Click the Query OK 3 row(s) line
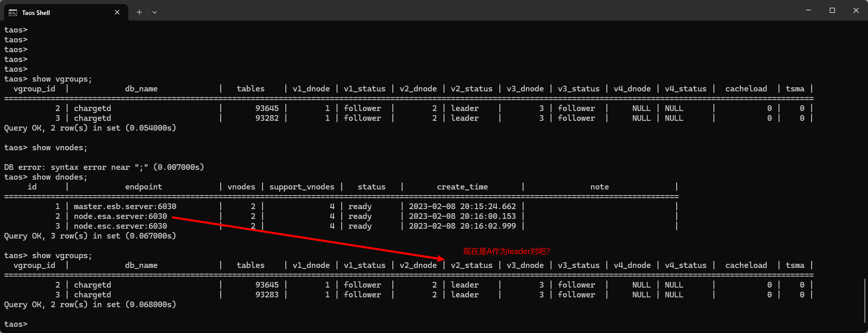Screen dimensions: 868x333 (x=90, y=236)
